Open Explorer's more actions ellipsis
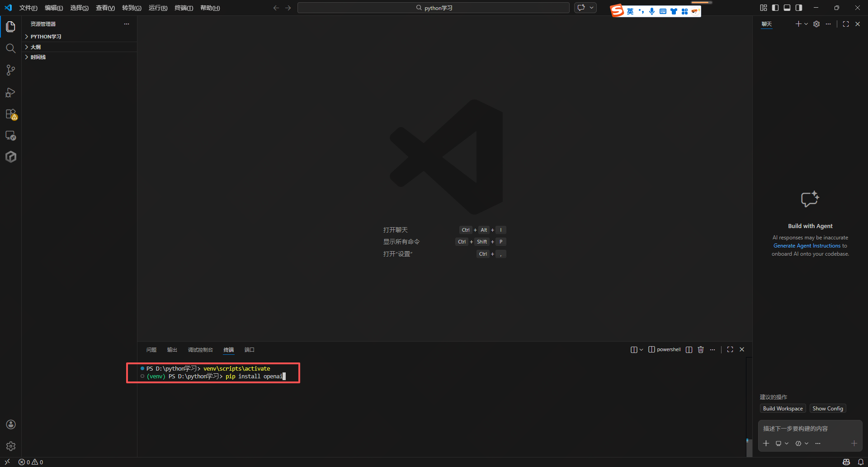 [127, 24]
